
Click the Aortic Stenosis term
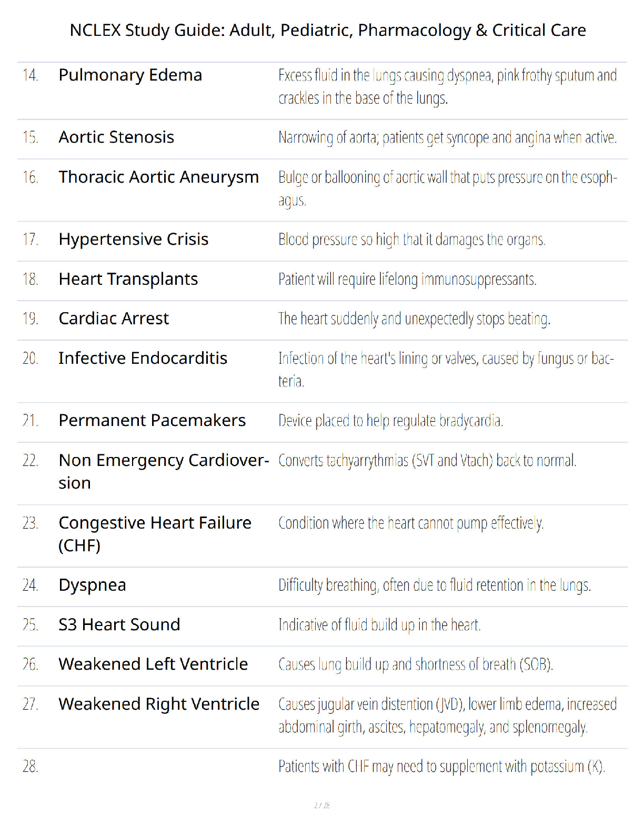click(x=116, y=137)
